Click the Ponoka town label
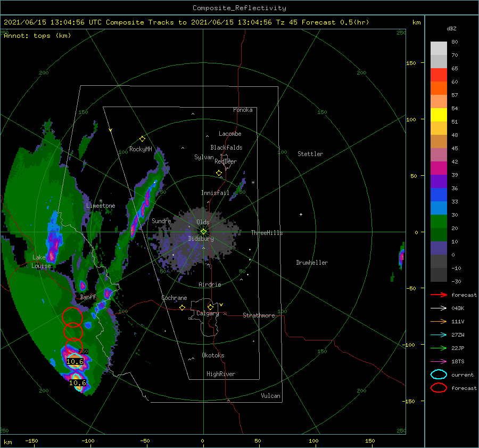 [243, 110]
